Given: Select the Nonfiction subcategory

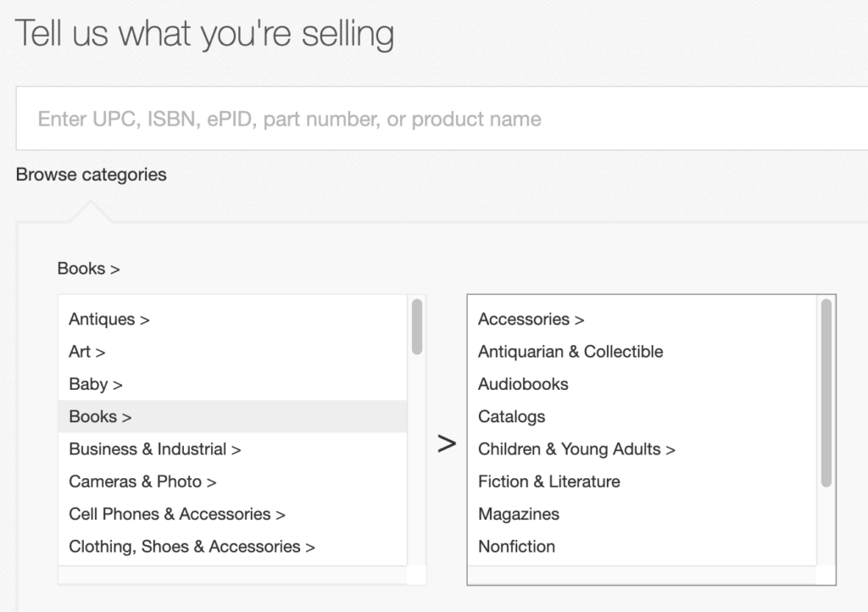Looking at the screenshot, I should [643, 547].
